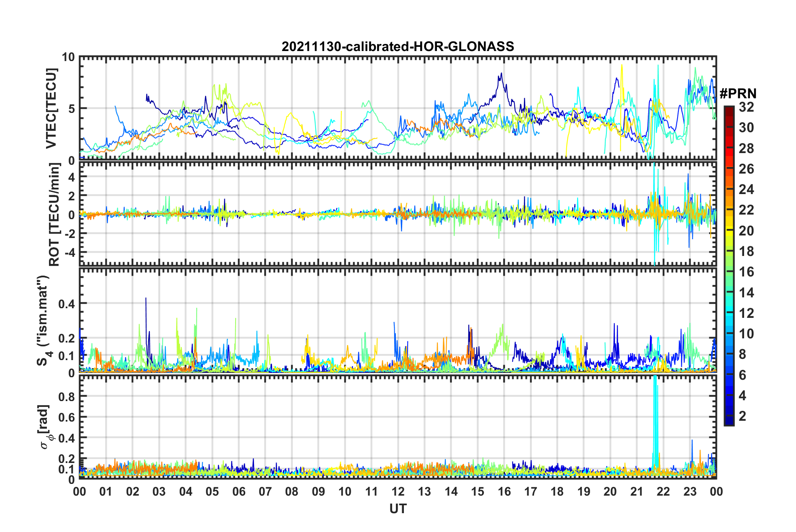This screenshot has height=532, width=796.
Task: Click the PRN colorbar gradient strip
Action: point(729,266)
